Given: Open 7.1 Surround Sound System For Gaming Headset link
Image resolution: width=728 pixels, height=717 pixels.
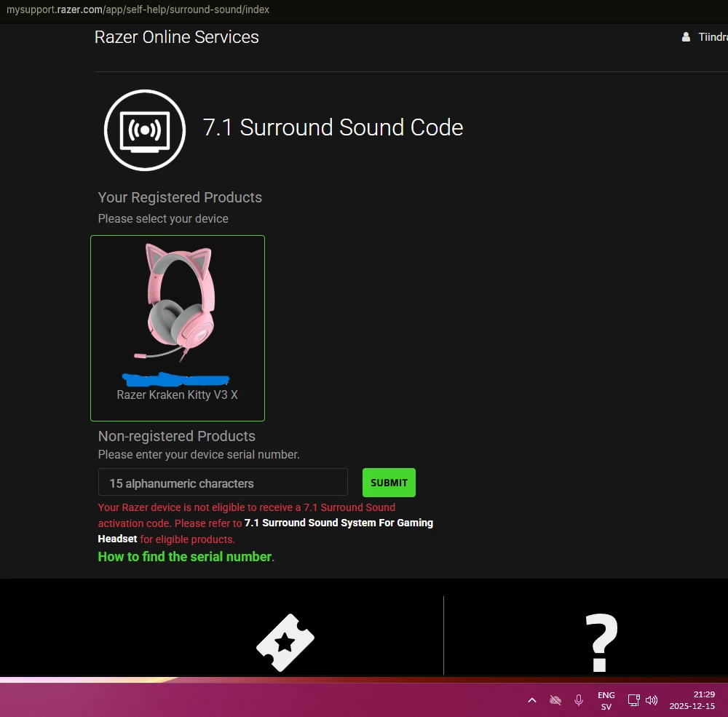Looking at the screenshot, I should point(339,523).
